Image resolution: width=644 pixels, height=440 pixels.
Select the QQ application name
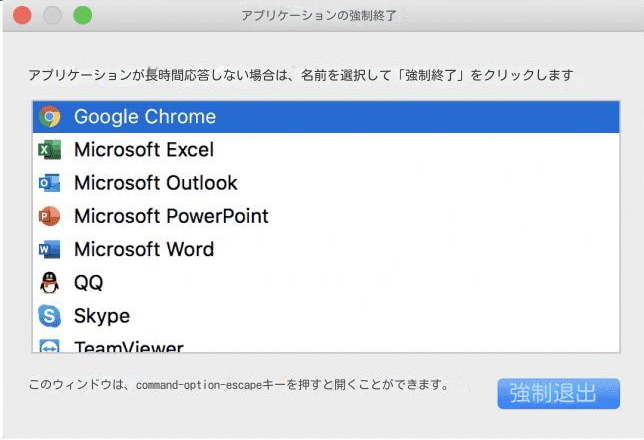(89, 283)
